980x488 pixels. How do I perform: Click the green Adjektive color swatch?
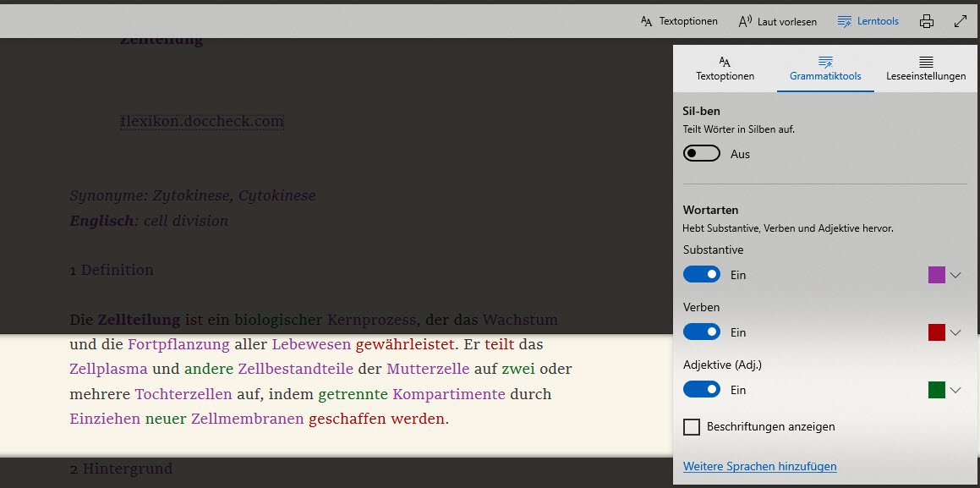click(x=936, y=390)
